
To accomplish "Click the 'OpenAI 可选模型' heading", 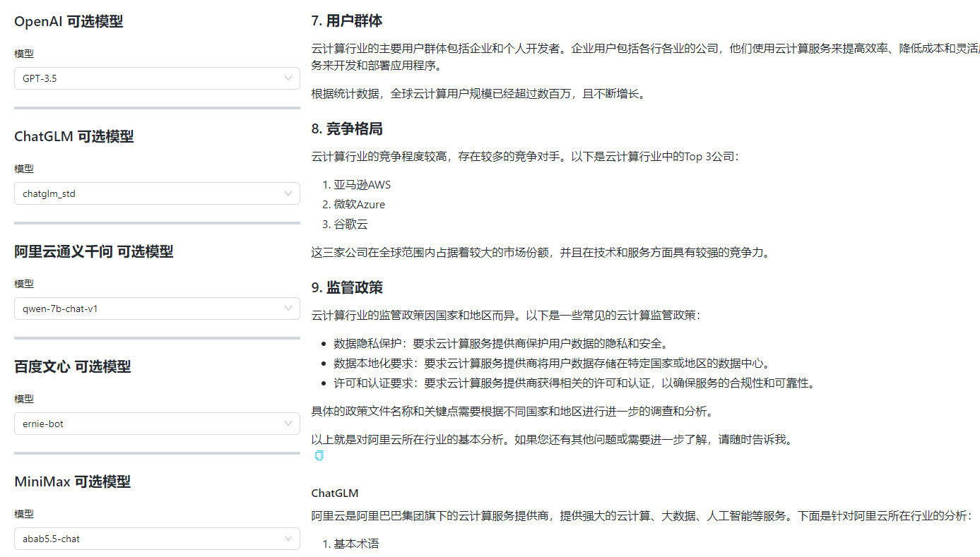I will [69, 22].
